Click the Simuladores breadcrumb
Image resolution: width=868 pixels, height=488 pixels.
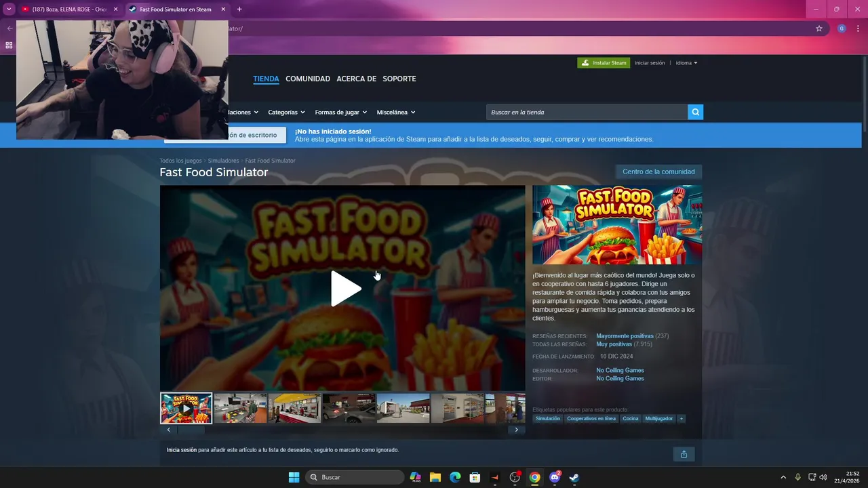point(223,161)
